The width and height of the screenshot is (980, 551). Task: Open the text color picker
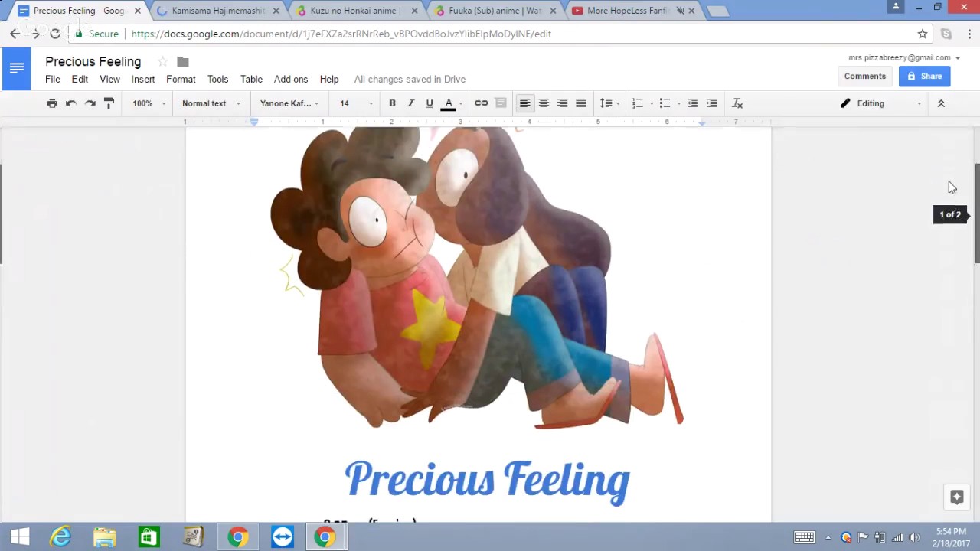tap(452, 103)
